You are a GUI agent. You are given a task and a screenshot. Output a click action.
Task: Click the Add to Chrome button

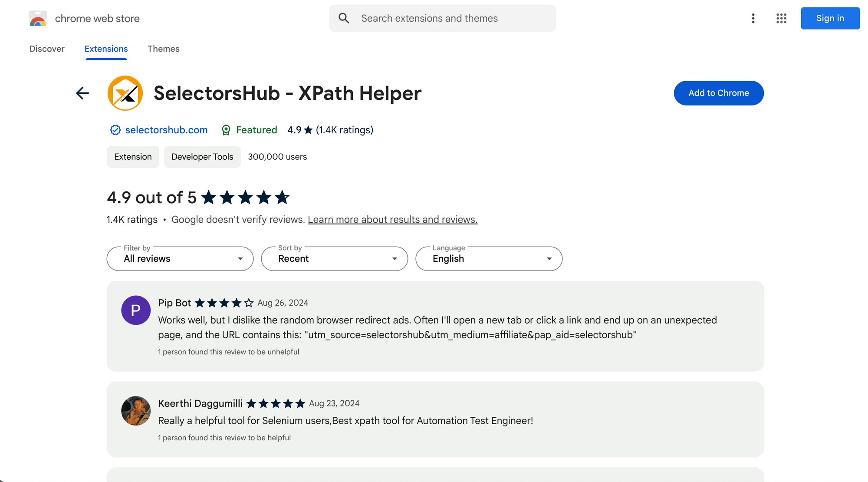(719, 93)
